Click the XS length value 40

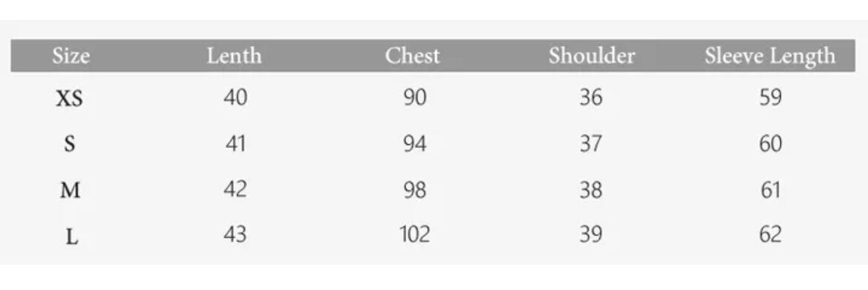click(235, 98)
